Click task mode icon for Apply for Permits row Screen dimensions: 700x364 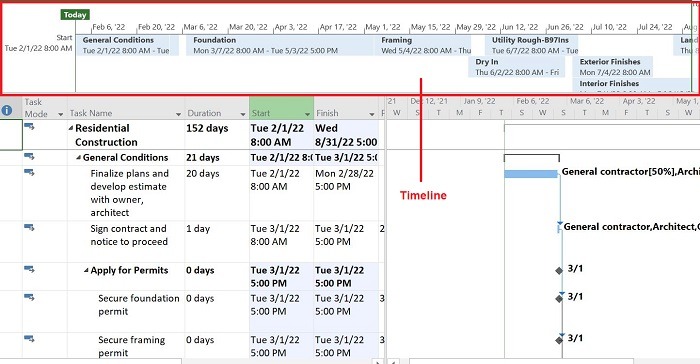tap(29, 269)
